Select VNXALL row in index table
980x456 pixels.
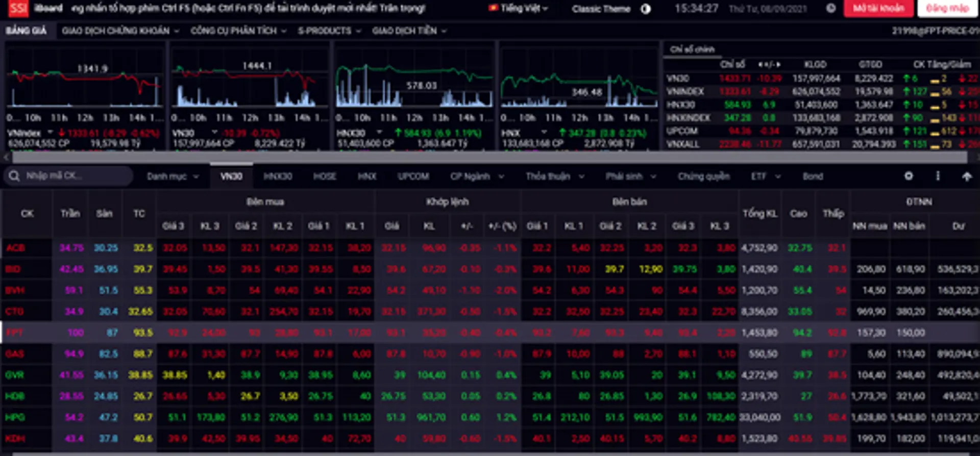click(x=822, y=144)
